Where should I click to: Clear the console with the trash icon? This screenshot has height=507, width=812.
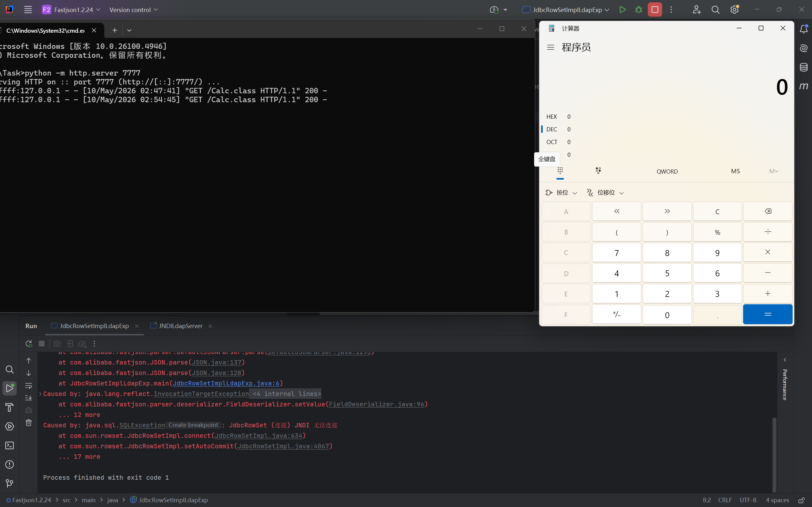tap(29, 423)
